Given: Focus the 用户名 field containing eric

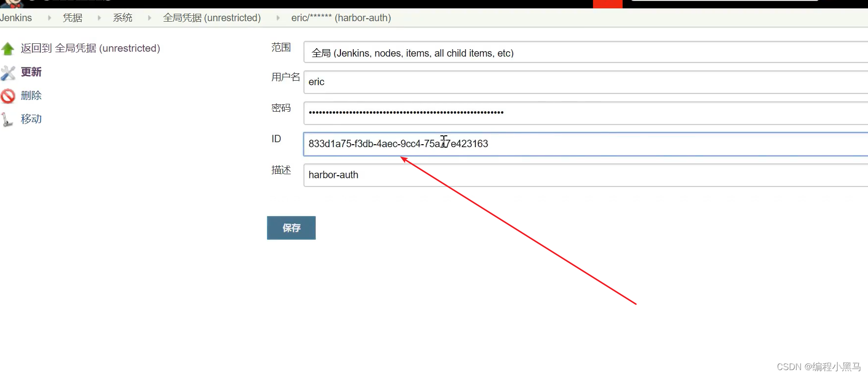Looking at the screenshot, I should point(586,82).
